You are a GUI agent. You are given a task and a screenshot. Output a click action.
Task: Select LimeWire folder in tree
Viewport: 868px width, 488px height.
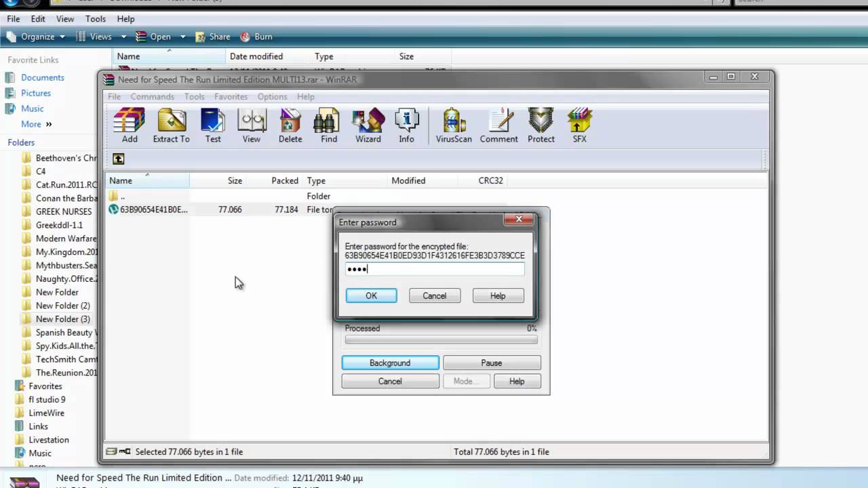coord(46,413)
